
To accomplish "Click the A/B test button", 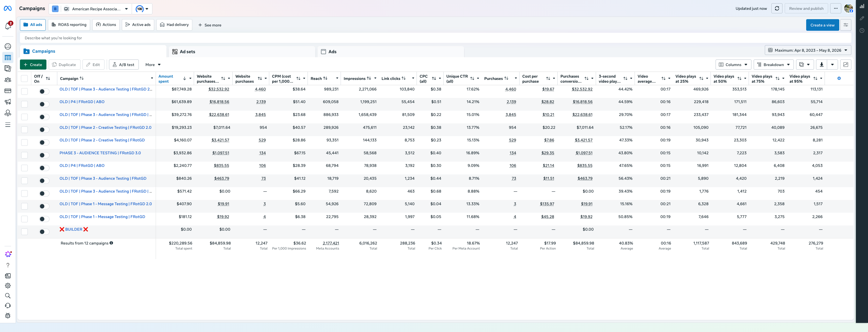I will pyautogui.click(x=124, y=65).
